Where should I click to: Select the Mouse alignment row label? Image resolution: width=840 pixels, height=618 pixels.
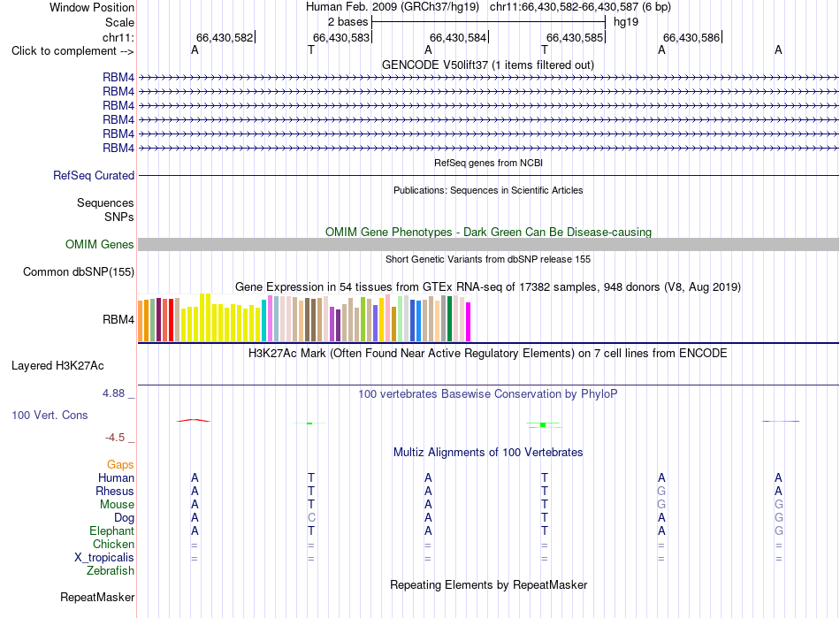(117, 505)
